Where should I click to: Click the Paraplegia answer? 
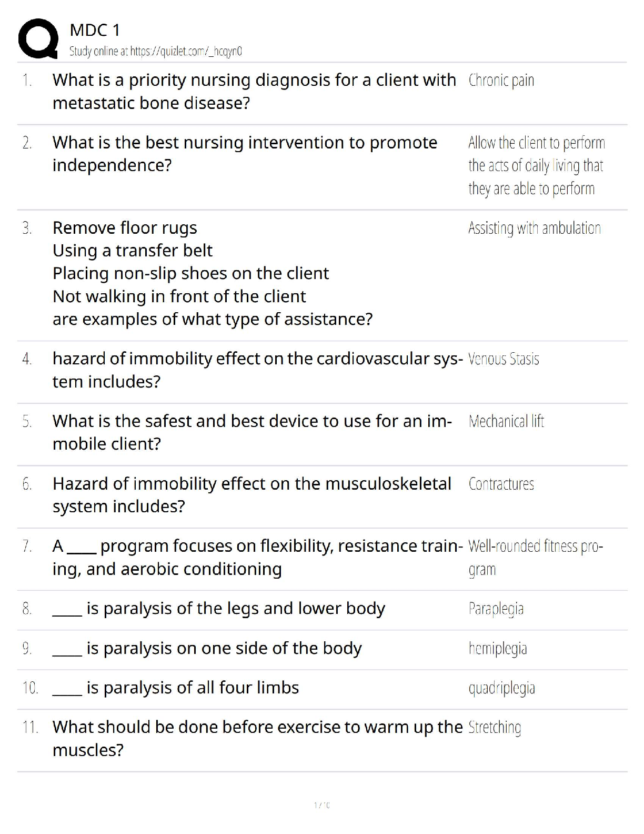click(x=496, y=609)
